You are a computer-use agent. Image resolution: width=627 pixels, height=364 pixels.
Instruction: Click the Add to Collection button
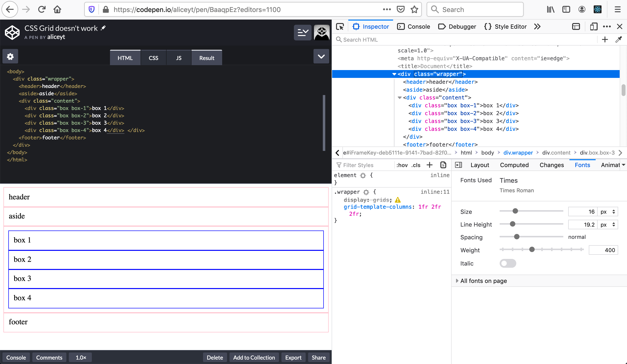(254, 358)
